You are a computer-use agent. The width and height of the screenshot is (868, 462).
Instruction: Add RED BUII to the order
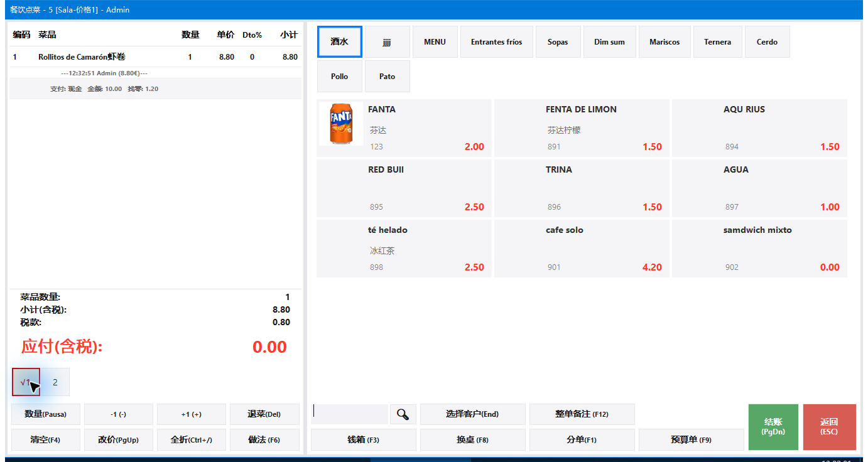[404, 188]
